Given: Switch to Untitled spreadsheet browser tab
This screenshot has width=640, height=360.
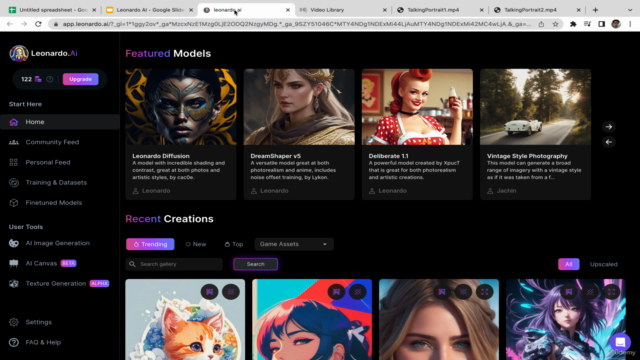Looking at the screenshot, I should [52, 10].
